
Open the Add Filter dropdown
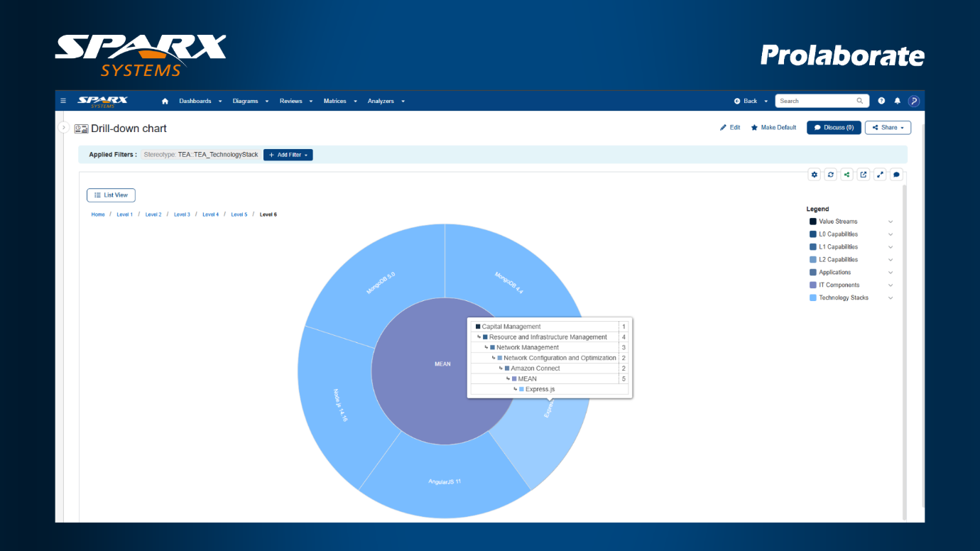[288, 155]
